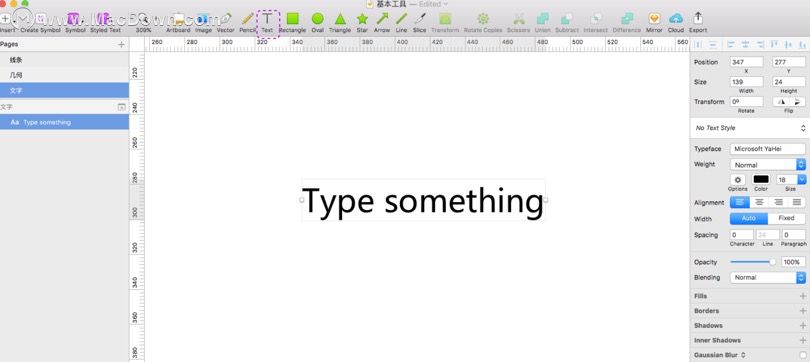
Task: Open Styled Text in the toolbar
Action: 105,23
